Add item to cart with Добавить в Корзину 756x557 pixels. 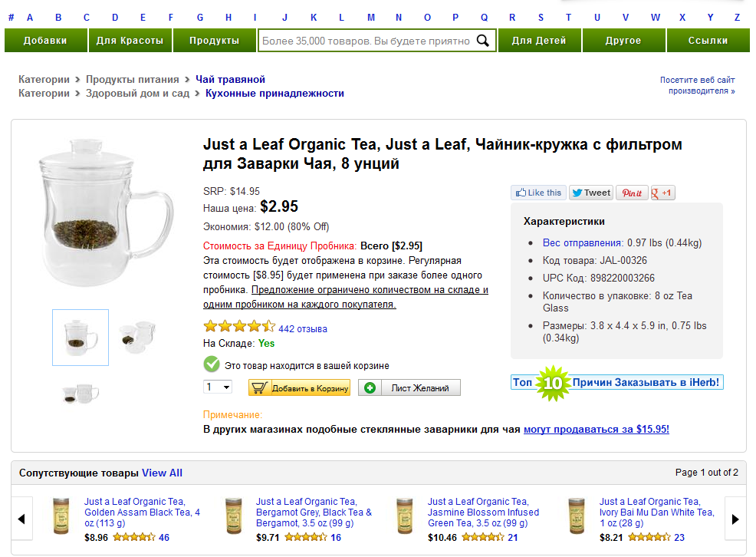(299, 388)
